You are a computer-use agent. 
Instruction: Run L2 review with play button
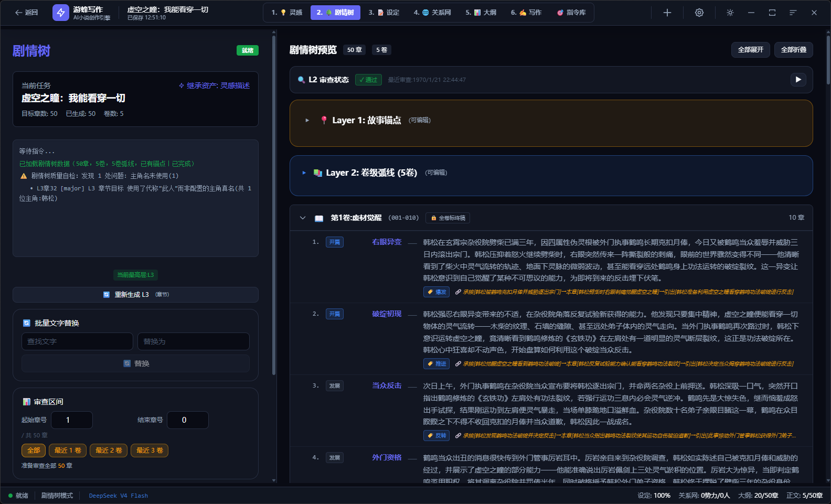[798, 80]
